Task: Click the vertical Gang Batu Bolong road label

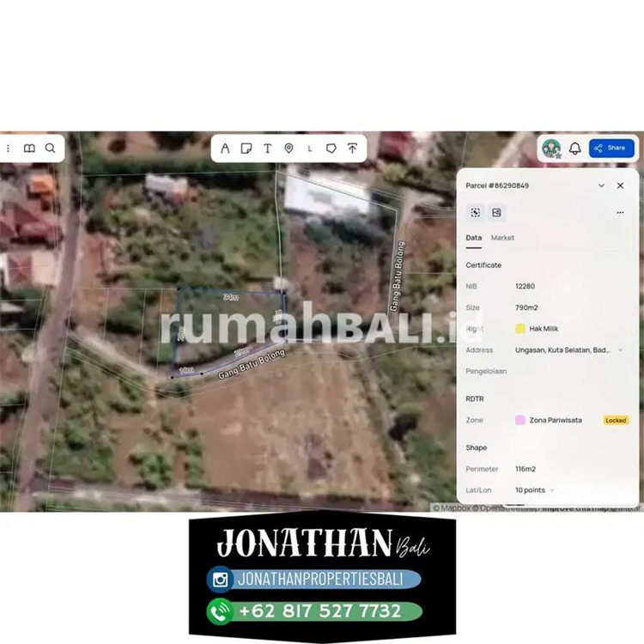Action: pyautogui.click(x=398, y=276)
